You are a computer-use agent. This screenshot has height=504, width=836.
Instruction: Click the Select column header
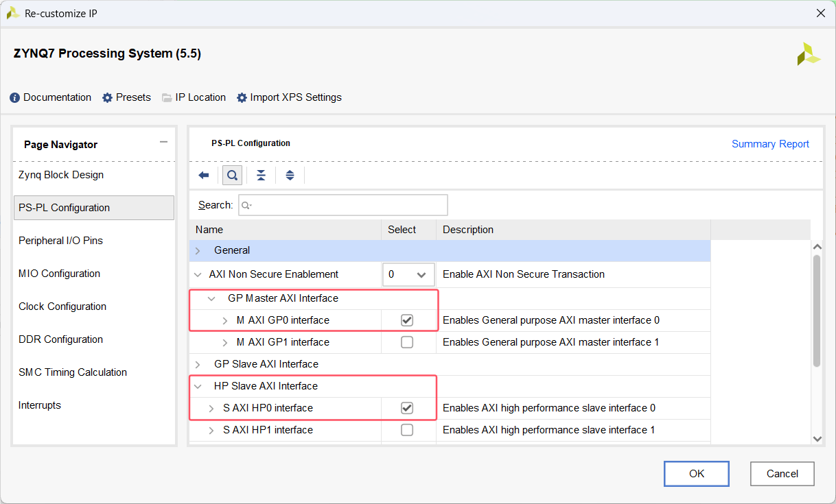[x=408, y=230]
